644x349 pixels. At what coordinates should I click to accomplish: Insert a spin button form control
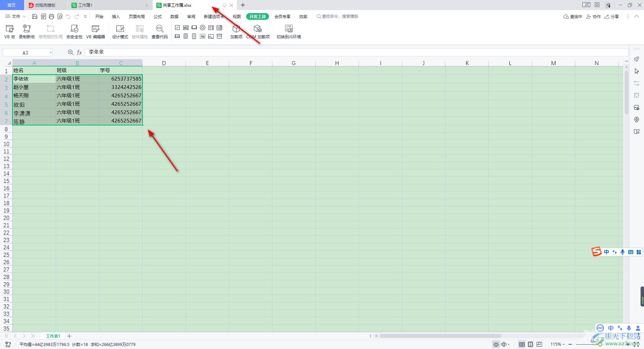(x=186, y=36)
